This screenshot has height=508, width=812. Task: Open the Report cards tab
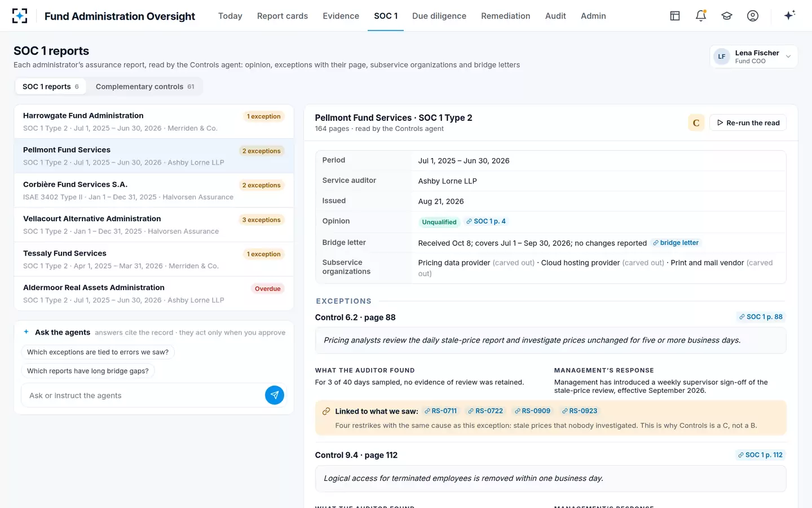click(x=283, y=16)
